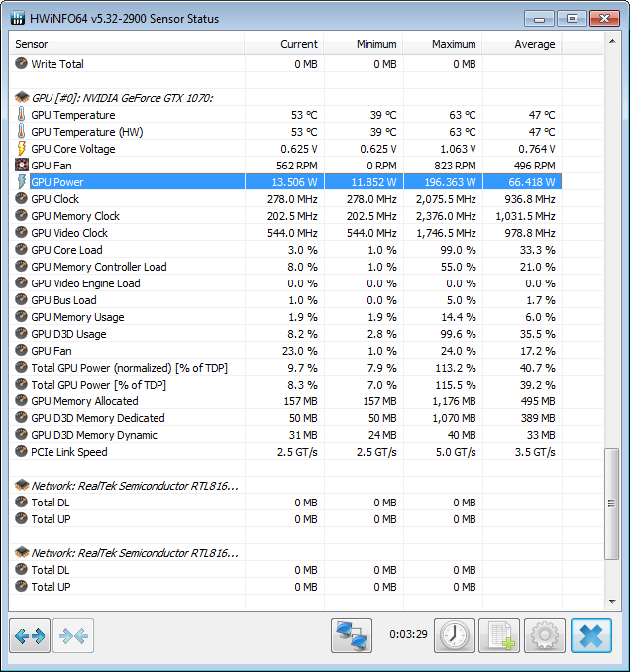Screen dimensions: 630x672
Task: Click the 5.0 GT/s maximum link speed
Action: pyautogui.click(x=456, y=452)
